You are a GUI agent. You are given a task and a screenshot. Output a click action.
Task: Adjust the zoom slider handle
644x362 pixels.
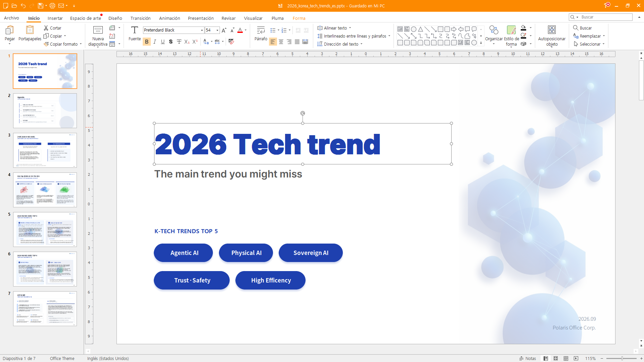[x=622, y=358]
